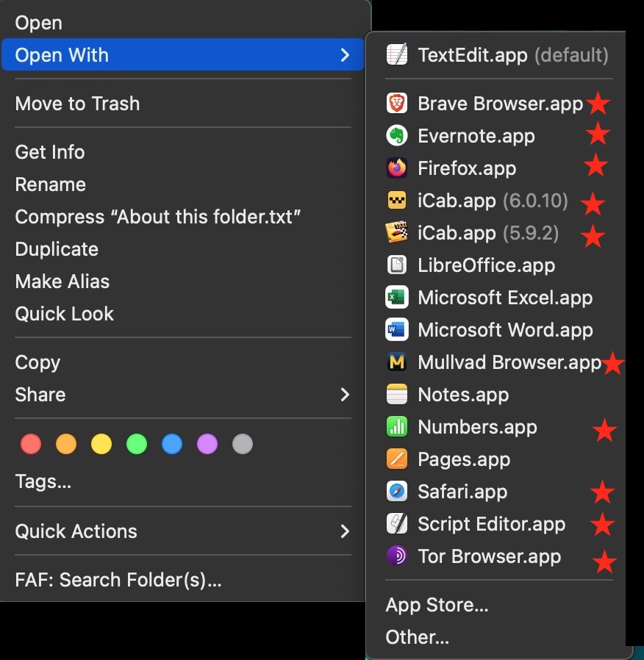Click the Microsoft Excel icon

tap(396, 298)
